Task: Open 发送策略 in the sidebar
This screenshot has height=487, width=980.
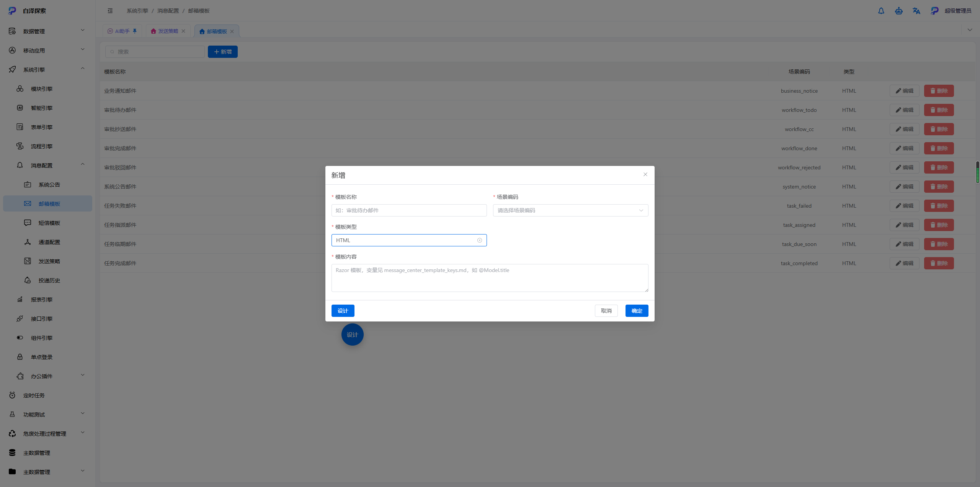Action: coord(47,261)
